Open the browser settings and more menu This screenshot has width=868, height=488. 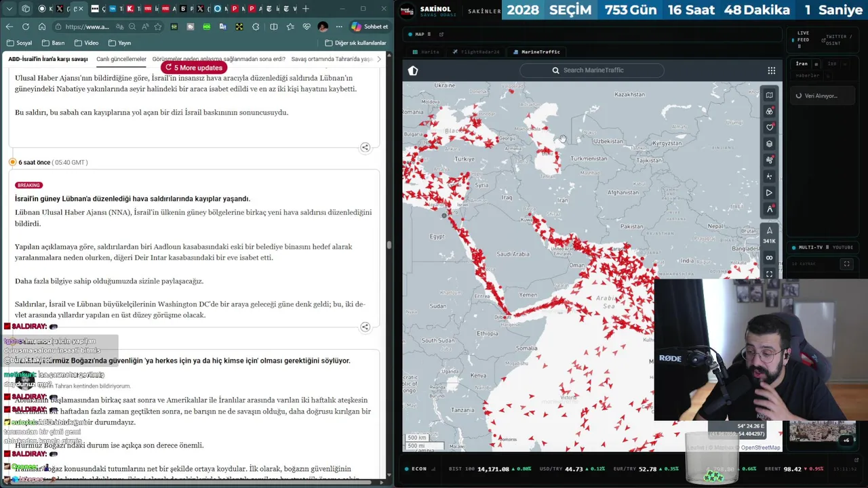click(338, 26)
